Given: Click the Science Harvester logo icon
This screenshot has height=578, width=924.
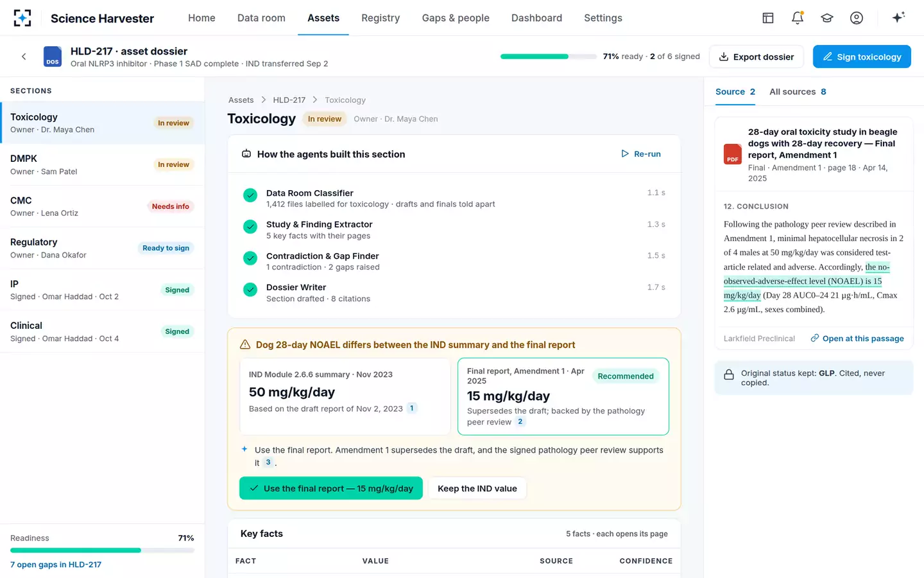Looking at the screenshot, I should (22, 18).
